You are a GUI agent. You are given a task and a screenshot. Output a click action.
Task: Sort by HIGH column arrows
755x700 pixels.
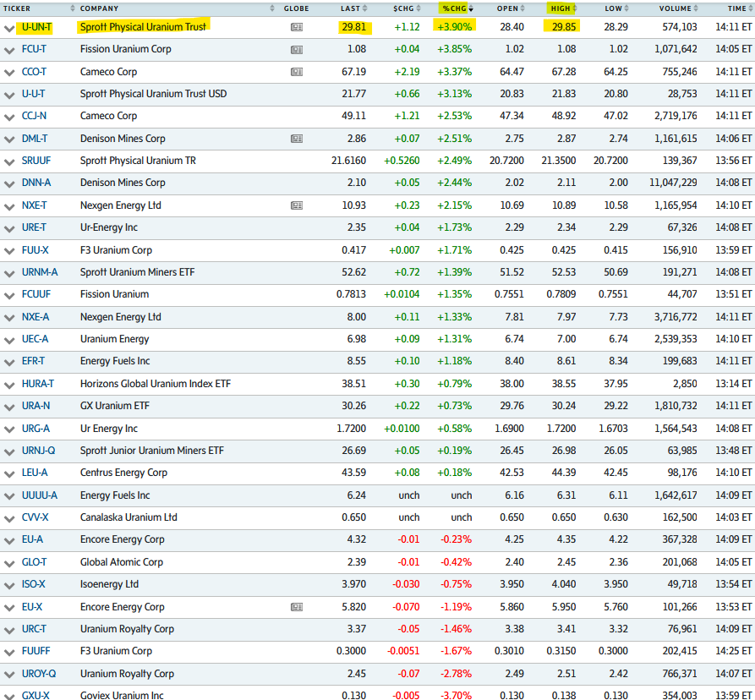tap(574, 8)
